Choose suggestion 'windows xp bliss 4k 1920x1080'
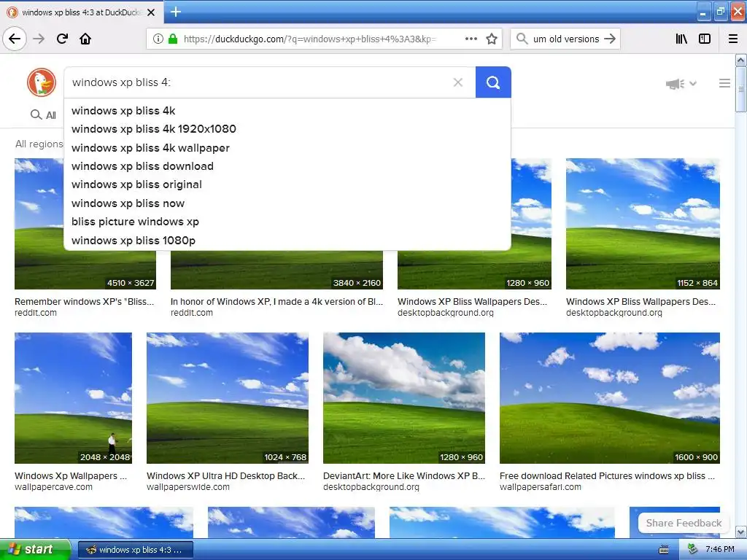Screen dimensions: 747x560 tap(287, 129)
